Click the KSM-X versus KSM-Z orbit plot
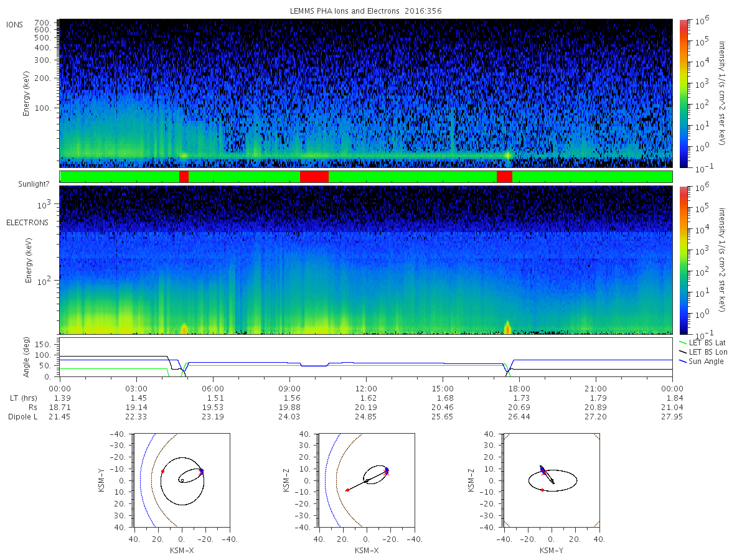The width and height of the screenshot is (747, 560). [367, 480]
